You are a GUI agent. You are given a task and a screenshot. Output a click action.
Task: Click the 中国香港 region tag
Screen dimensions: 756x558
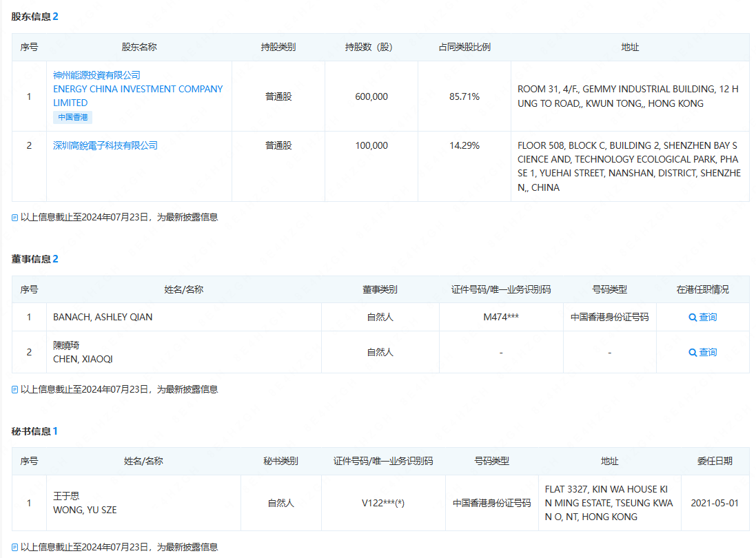(72, 118)
